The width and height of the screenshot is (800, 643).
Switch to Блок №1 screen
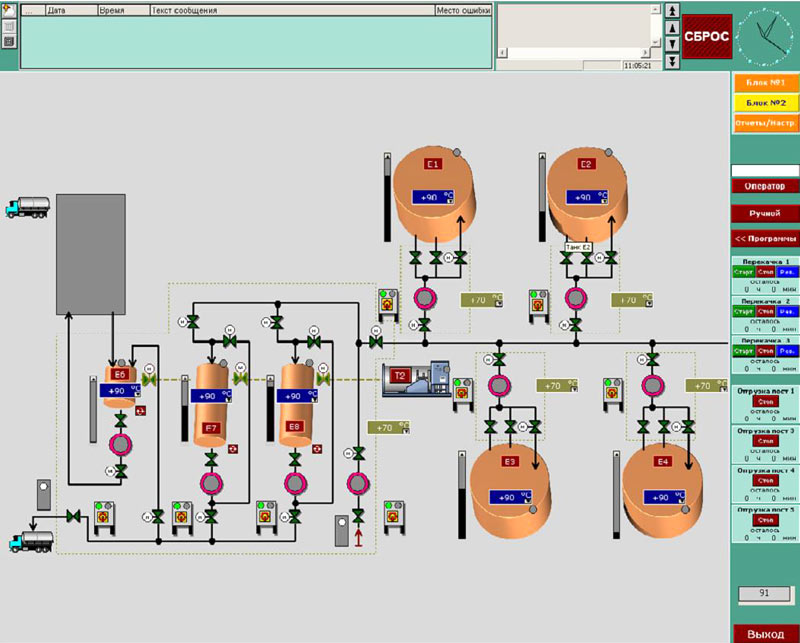click(x=764, y=82)
